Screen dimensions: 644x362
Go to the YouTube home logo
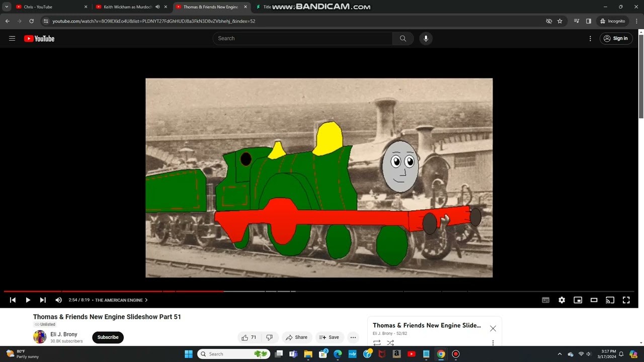[39, 39]
